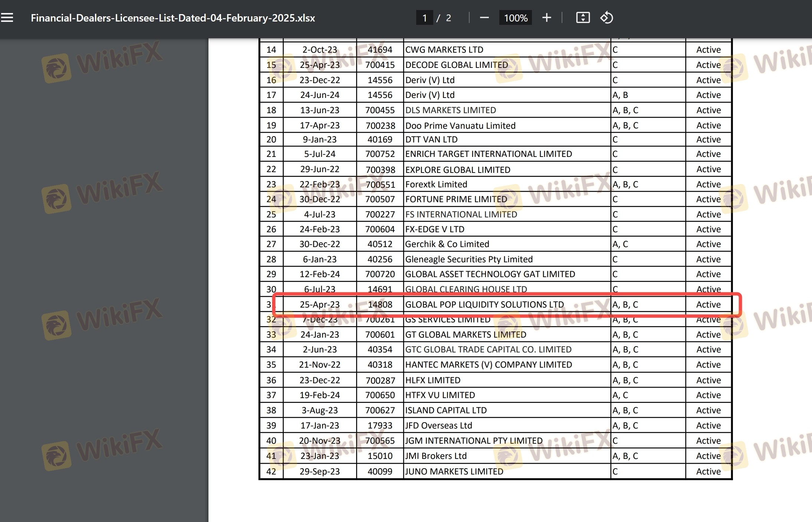Click the current page number field
Screen dimensions: 812x522
(x=424, y=18)
